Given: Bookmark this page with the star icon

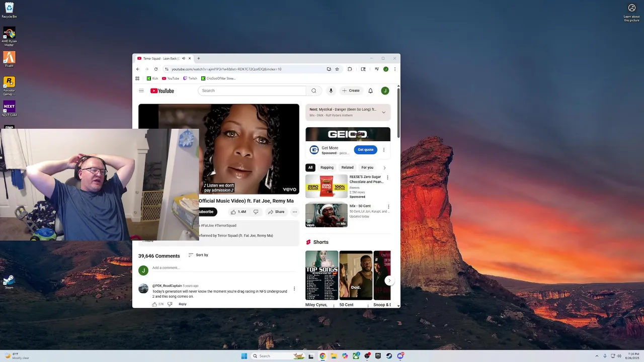Looking at the screenshot, I should [337, 69].
